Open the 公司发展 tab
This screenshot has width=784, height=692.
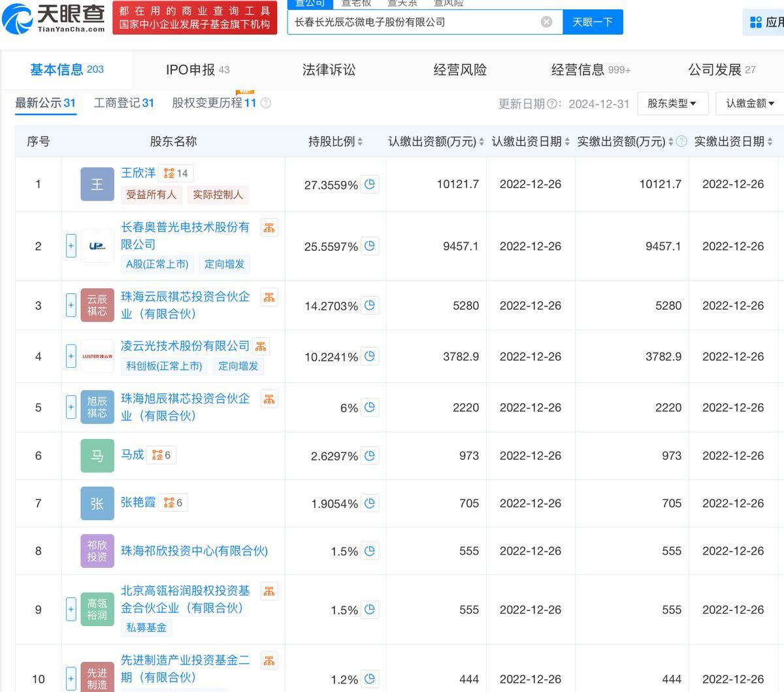point(721,70)
